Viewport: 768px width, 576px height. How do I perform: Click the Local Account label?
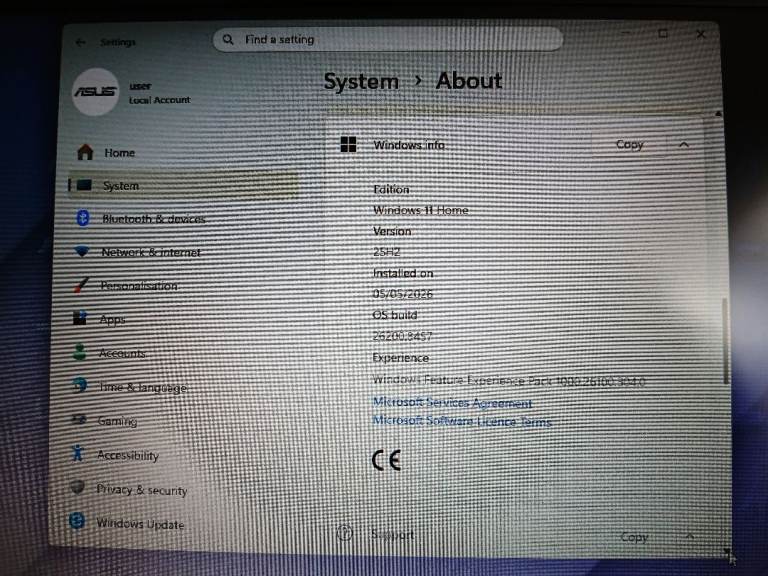(160, 100)
